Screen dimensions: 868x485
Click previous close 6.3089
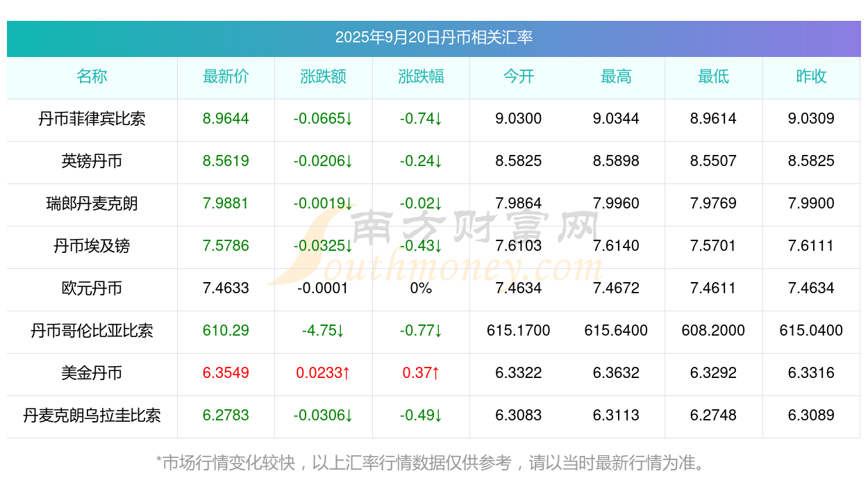tap(811, 416)
